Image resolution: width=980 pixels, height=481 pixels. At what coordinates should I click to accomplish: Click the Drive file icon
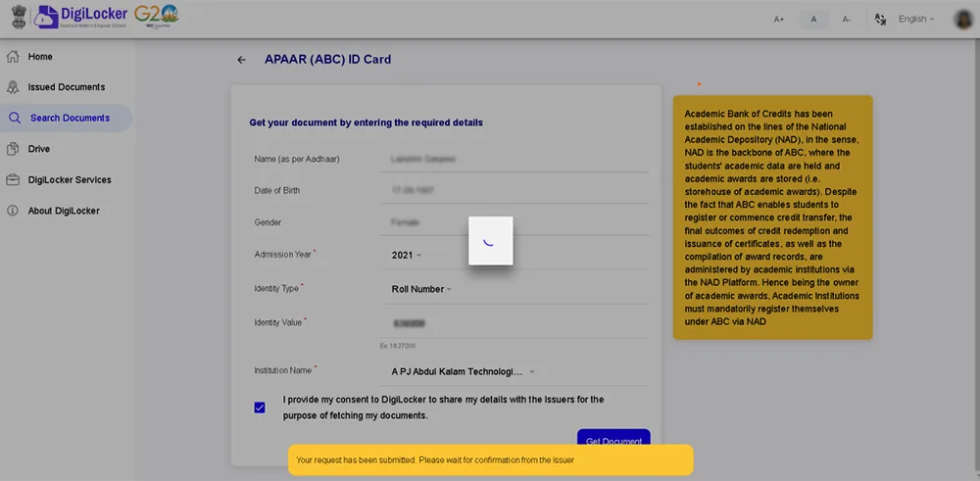click(12, 149)
